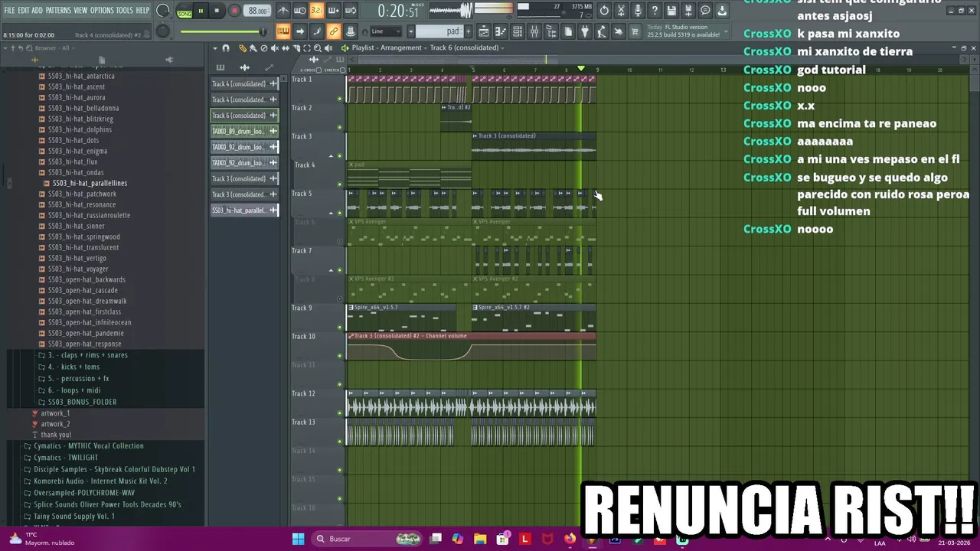Pause playback with the pause button
Screen dimensions: 980x551
coord(201,11)
